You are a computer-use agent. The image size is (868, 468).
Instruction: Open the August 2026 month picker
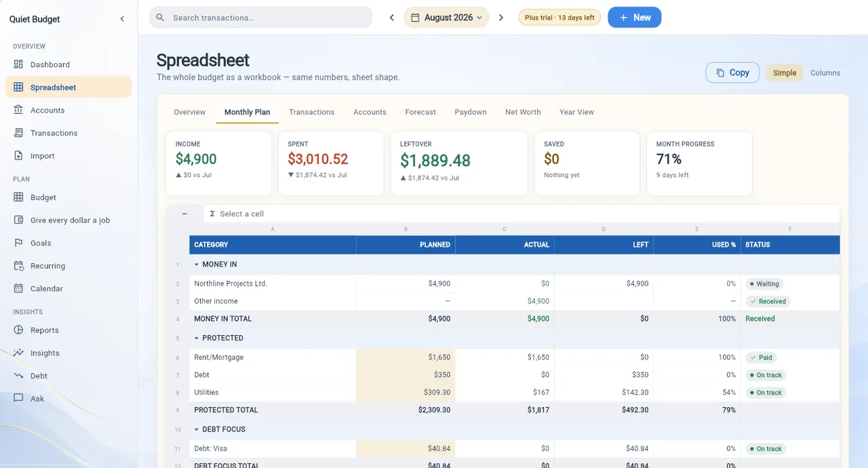click(x=446, y=18)
